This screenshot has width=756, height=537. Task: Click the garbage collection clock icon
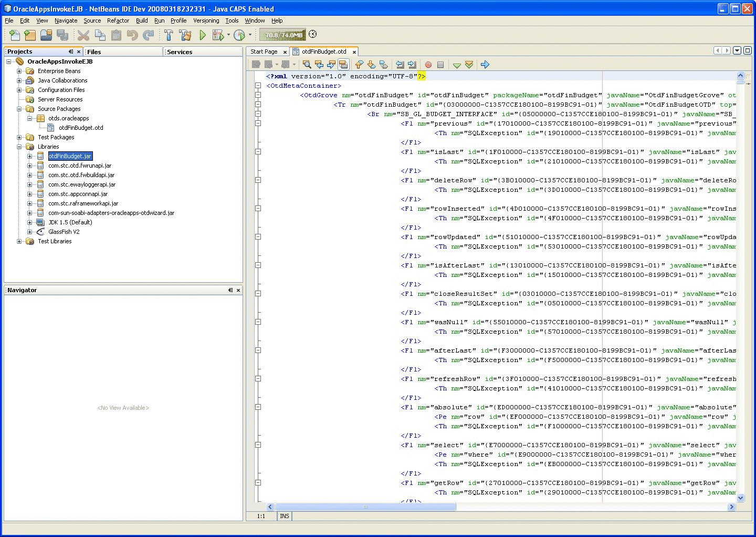point(313,34)
